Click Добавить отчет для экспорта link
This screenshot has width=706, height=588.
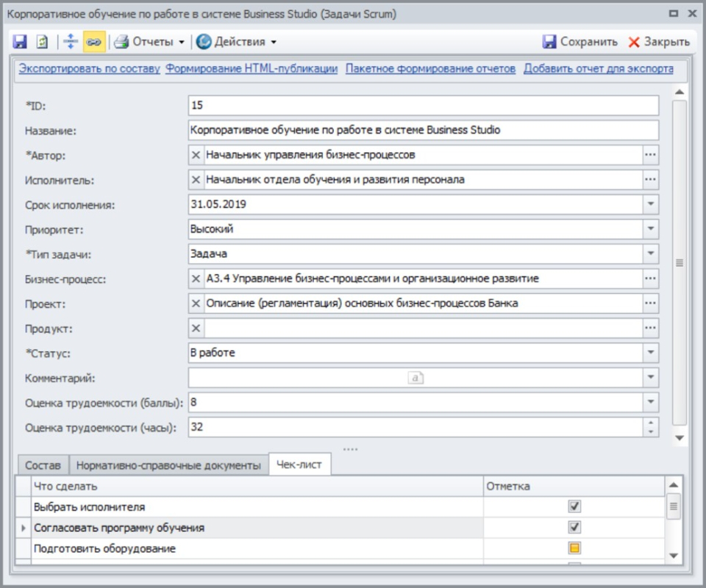click(599, 69)
